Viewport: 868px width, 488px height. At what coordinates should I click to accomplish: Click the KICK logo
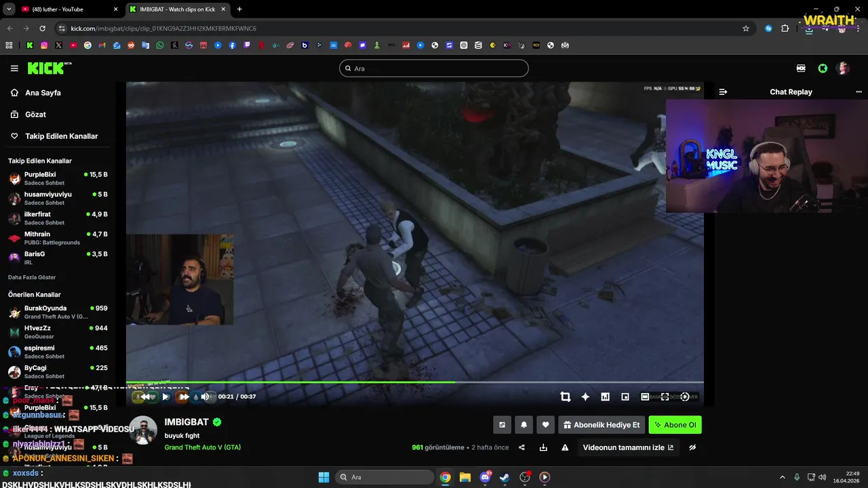(49, 68)
